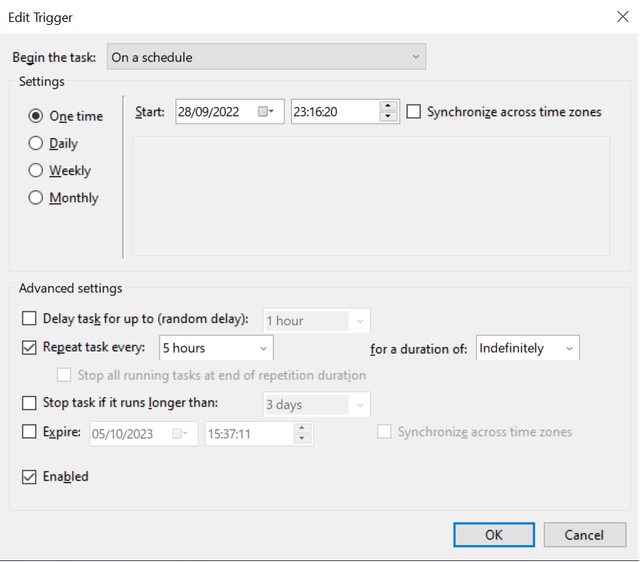Open the duration Indefinitely dropdown
The width and height of the screenshot is (640, 562).
527,348
